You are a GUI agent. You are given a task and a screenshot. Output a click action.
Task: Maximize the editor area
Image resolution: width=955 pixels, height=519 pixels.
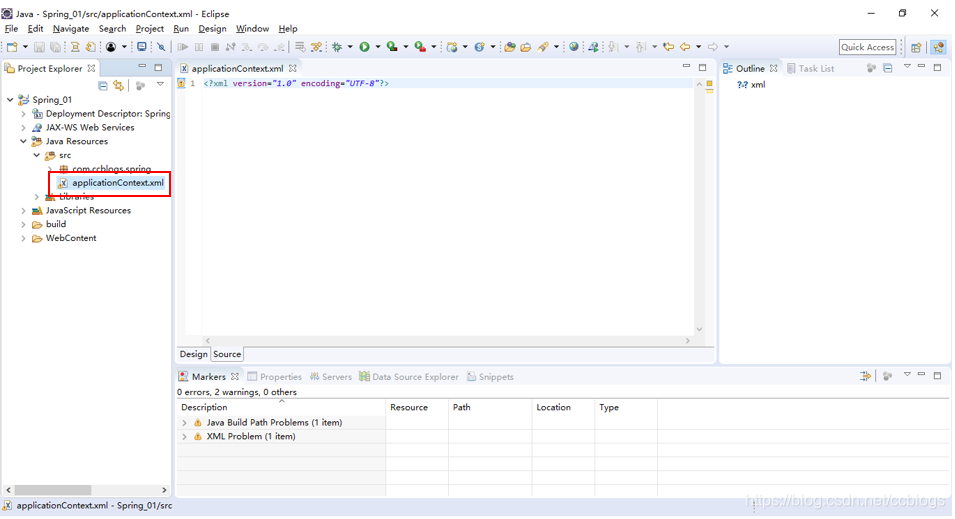click(702, 67)
